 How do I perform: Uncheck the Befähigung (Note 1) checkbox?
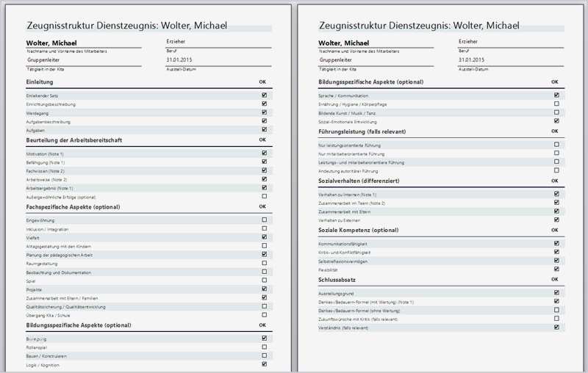click(x=265, y=162)
